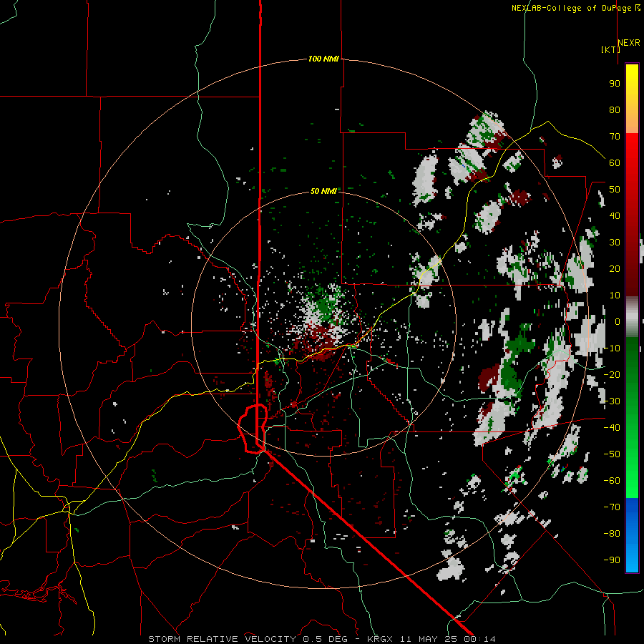Click the -50 value on the velocity scale
The height and width of the screenshot is (644, 644).
click(612, 454)
